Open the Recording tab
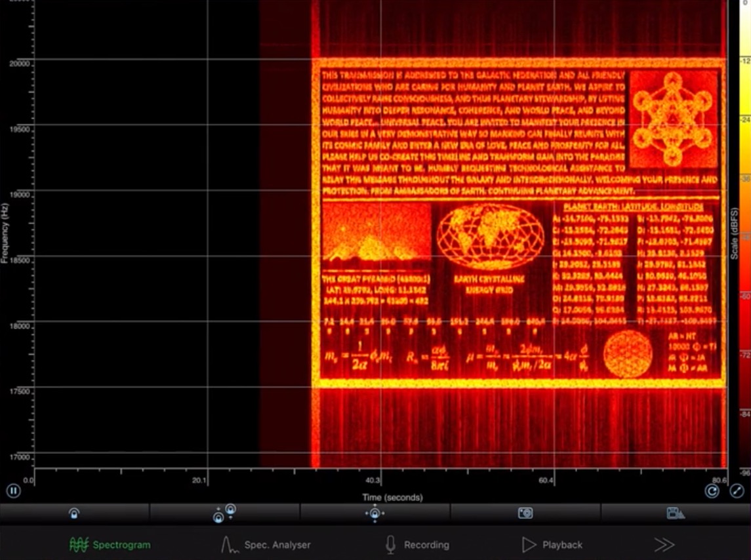This screenshot has width=751, height=560. 417,545
